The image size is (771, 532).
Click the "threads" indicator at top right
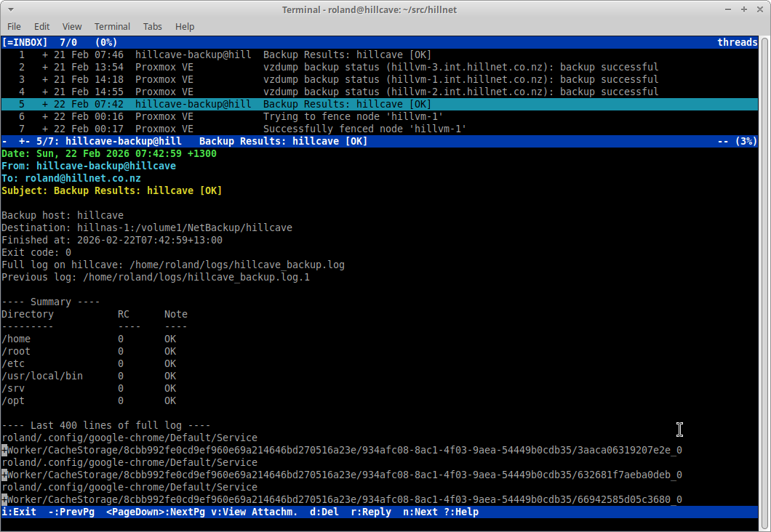pyautogui.click(x=737, y=41)
